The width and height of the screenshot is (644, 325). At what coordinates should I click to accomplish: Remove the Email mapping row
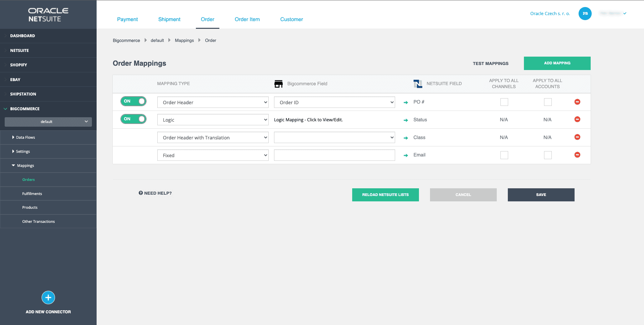click(577, 155)
